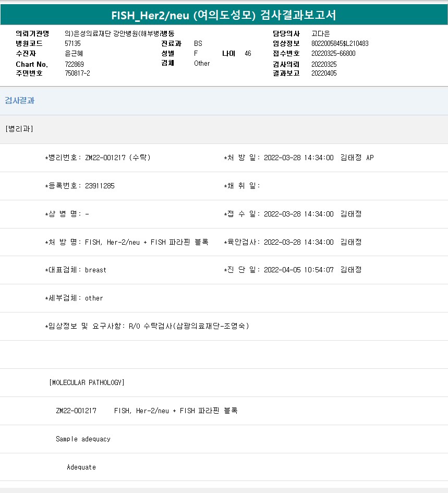Click the 진단일 timestamp 2022-04-05 10:54:07
Screen dimensions: 448x493
tap(298, 270)
